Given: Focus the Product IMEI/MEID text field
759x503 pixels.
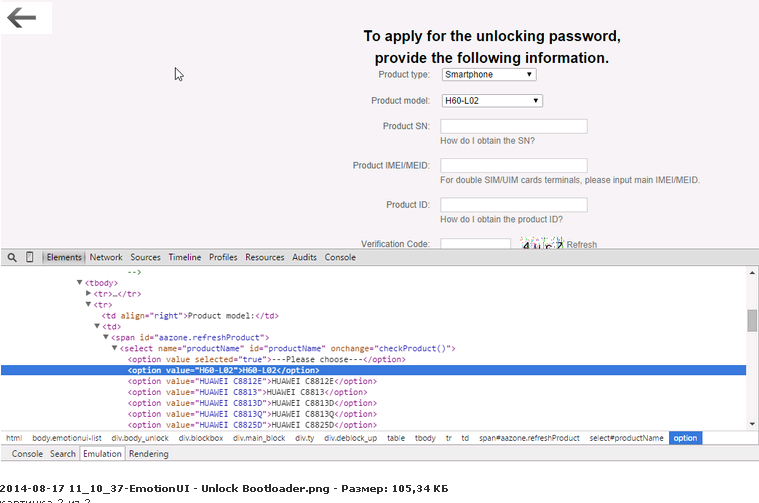Looking at the screenshot, I should [x=513, y=165].
